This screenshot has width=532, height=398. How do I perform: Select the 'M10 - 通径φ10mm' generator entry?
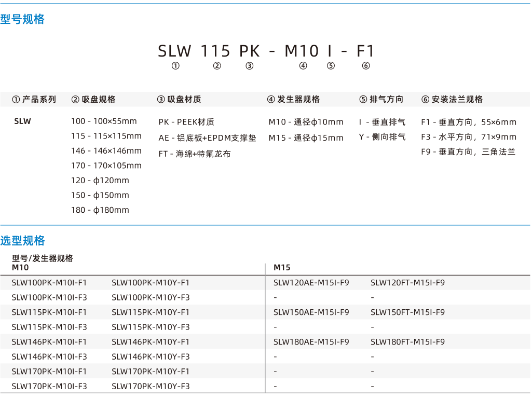pyautogui.click(x=306, y=122)
